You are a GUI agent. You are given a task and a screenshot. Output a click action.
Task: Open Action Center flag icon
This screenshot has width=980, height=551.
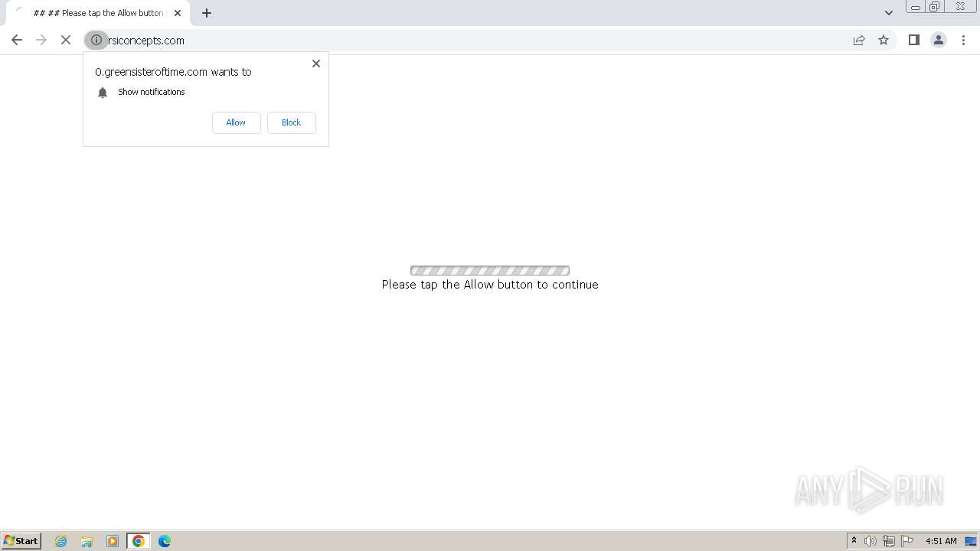click(x=907, y=541)
